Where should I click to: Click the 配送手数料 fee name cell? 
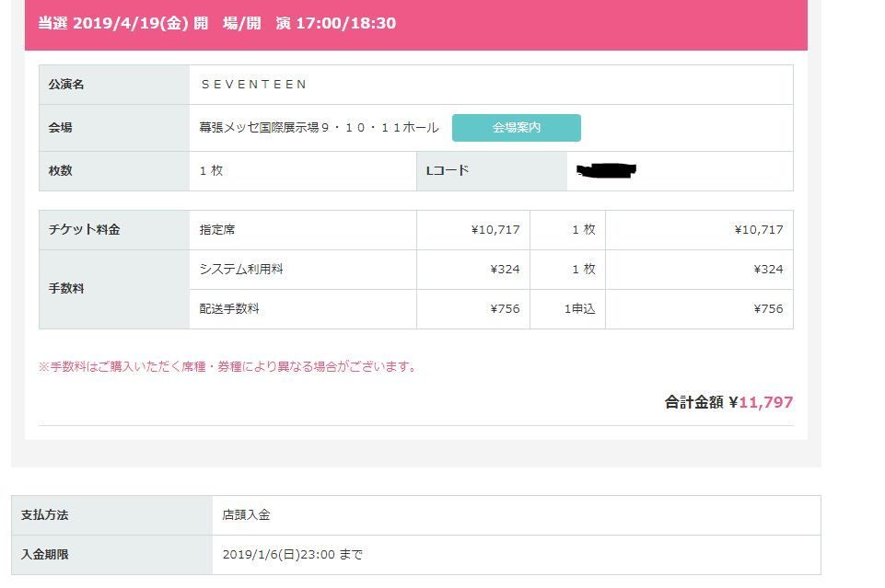click(x=229, y=309)
